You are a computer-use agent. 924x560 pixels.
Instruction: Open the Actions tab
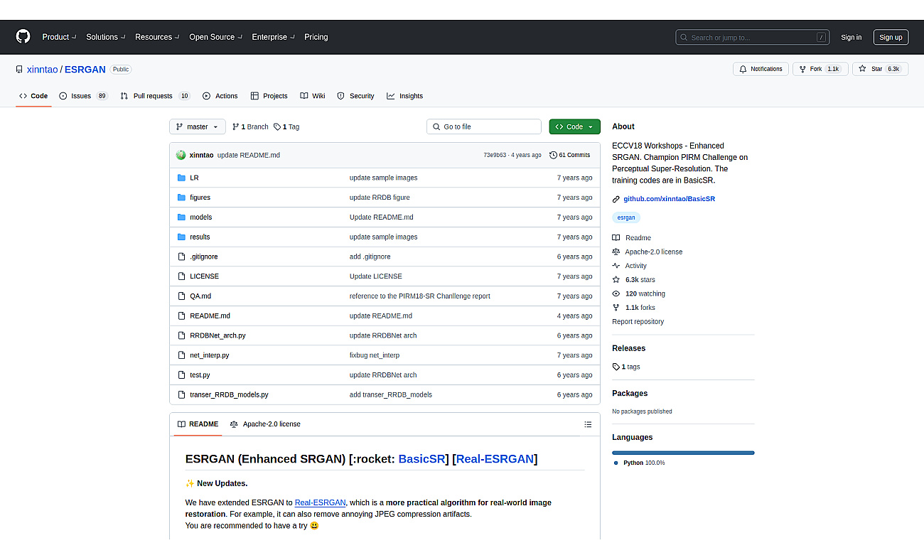click(x=220, y=96)
